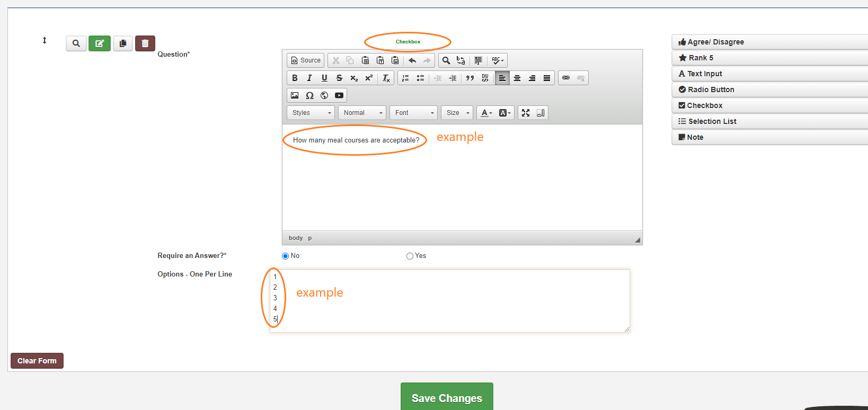The height and width of the screenshot is (410, 868).
Task: Apply block quote formatting
Action: [470, 78]
